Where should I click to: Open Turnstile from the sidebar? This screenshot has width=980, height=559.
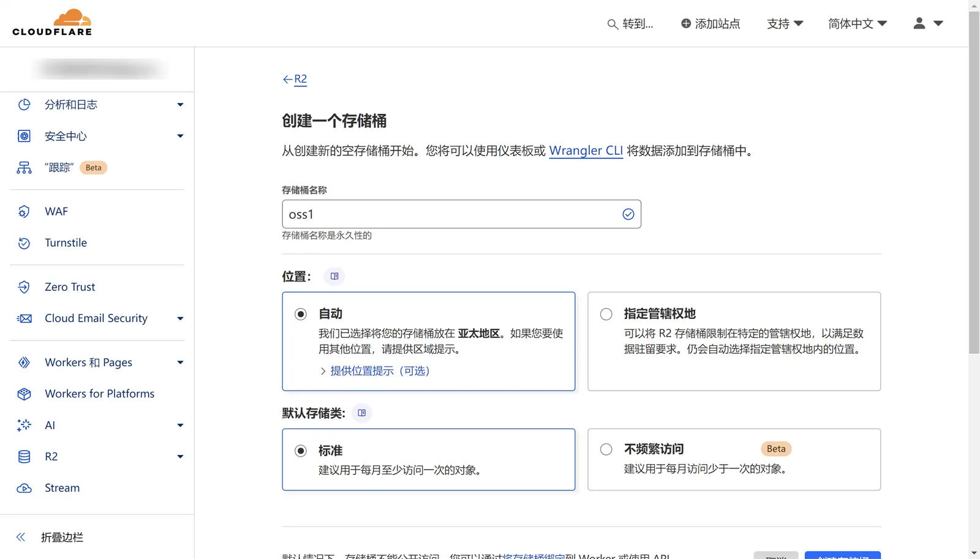point(66,243)
